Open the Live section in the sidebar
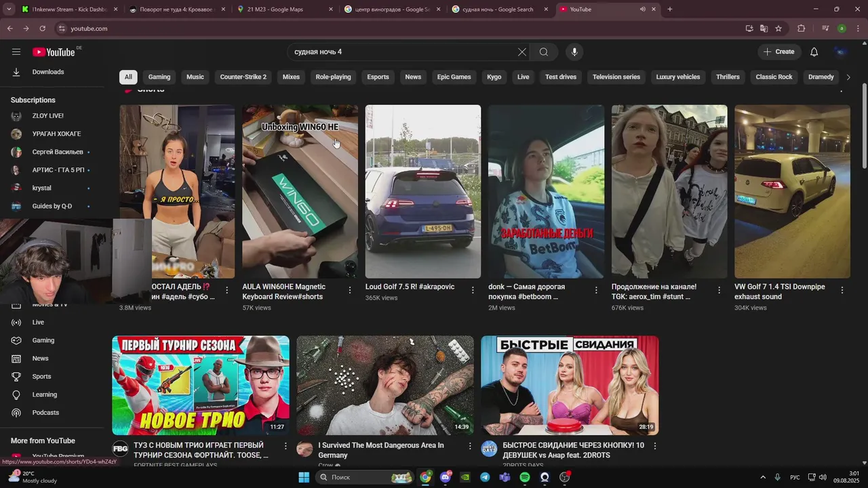The width and height of the screenshot is (868, 488). click(38, 323)
